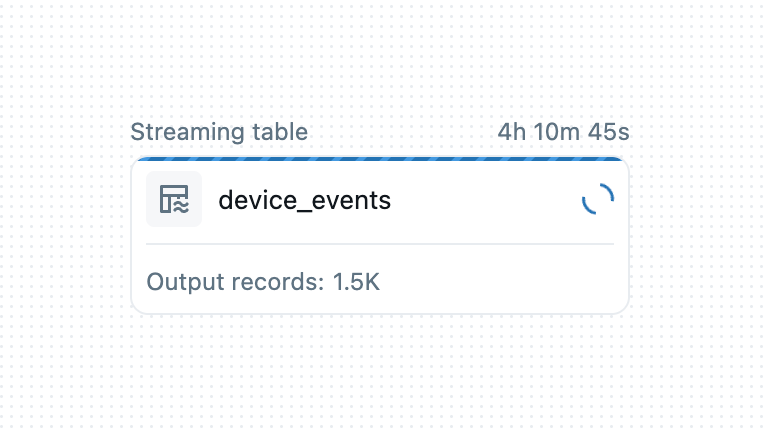The height and width of the screenshot is (432, 770).
Task: Click the 1.5K output records value
Action: pyautogui.click(x=356, y=281)
